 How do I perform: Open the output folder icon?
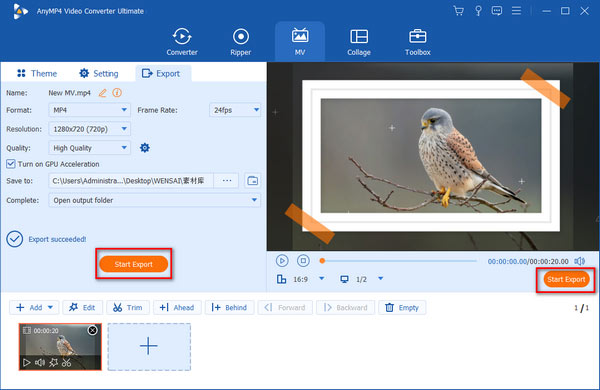[x=253, y=181]
